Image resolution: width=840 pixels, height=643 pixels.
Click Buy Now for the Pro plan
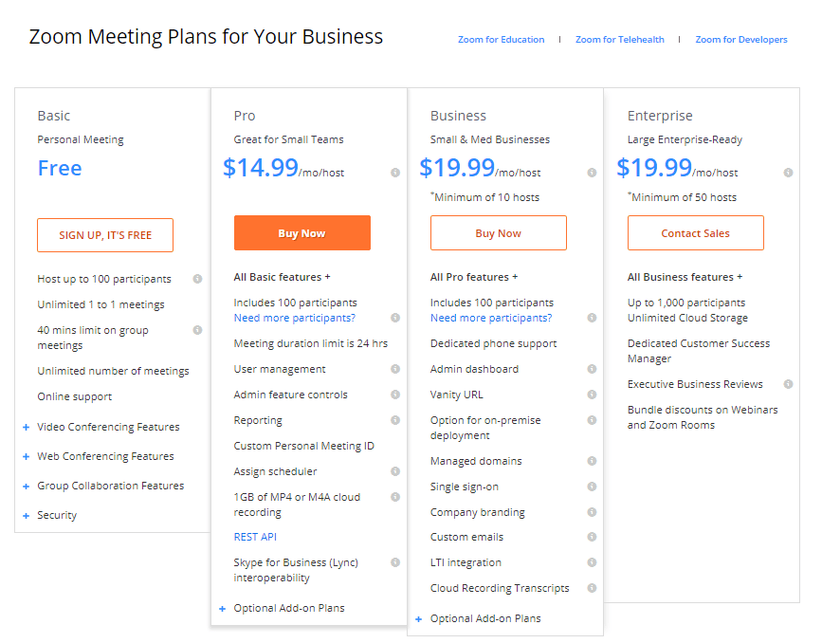point(302,233)
